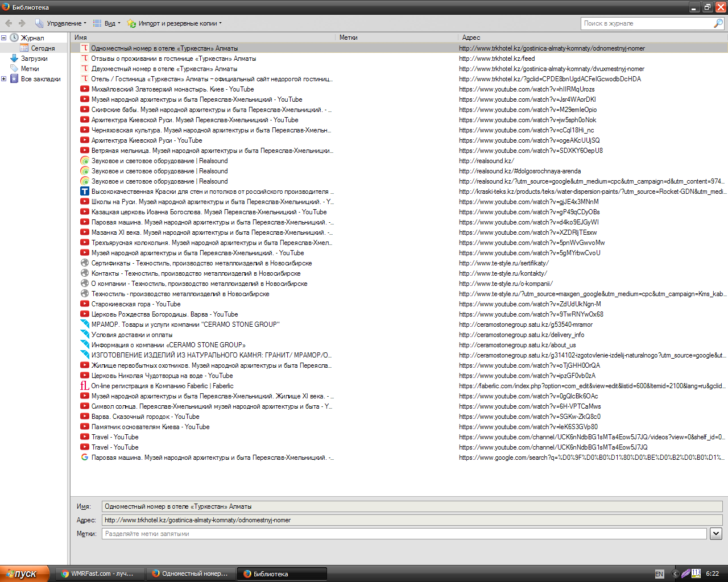Select Ветряная мельница history entry
Screen dimensions: 728x582
tap(399, 151)
